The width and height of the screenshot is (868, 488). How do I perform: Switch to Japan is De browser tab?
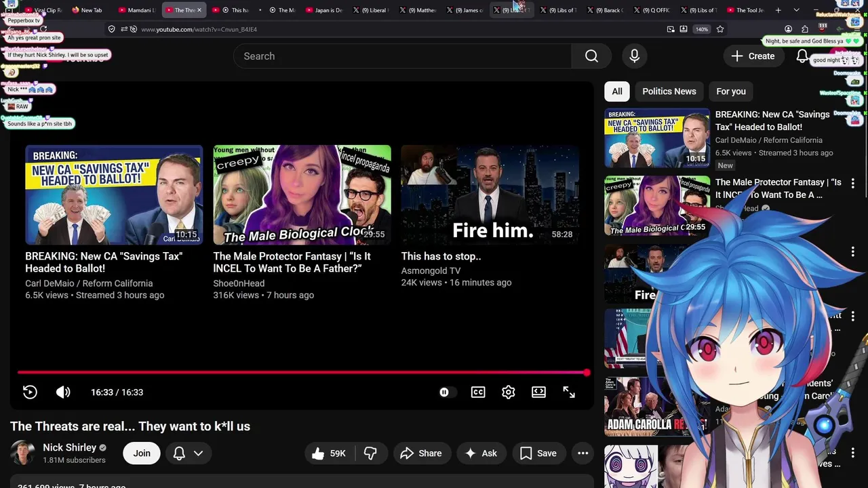pos(323,10)
